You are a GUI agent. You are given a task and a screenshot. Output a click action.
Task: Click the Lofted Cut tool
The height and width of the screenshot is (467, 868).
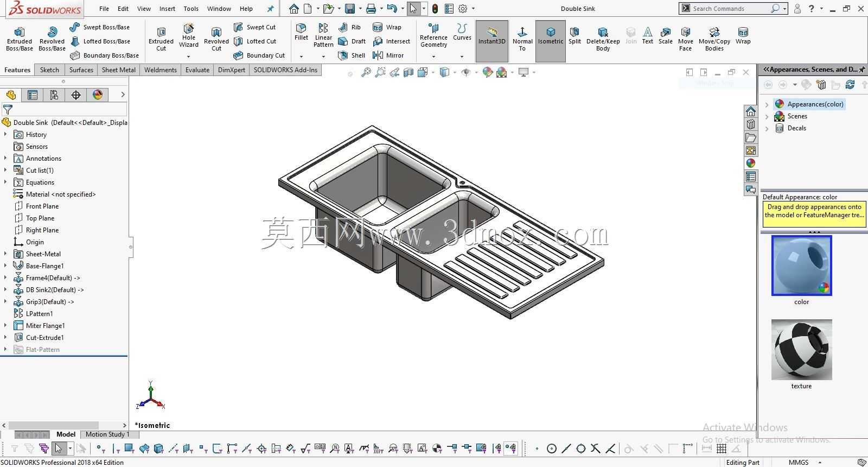pos(254,41)
